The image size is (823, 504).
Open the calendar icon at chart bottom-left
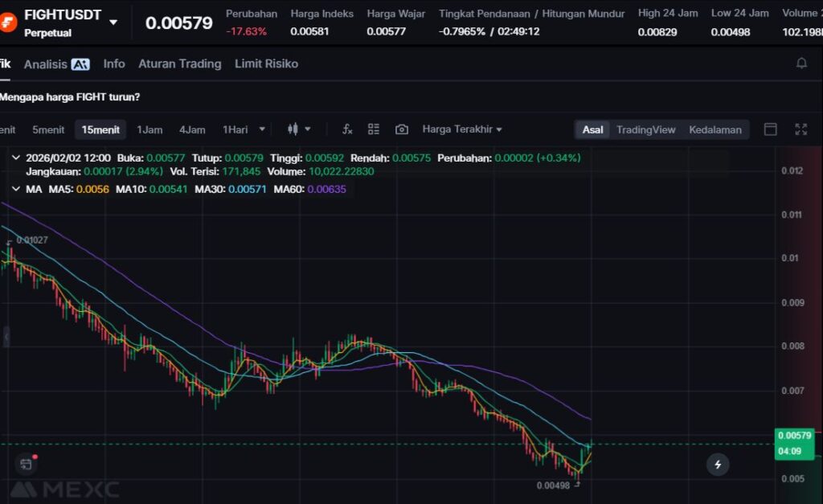tap(26, 464)
